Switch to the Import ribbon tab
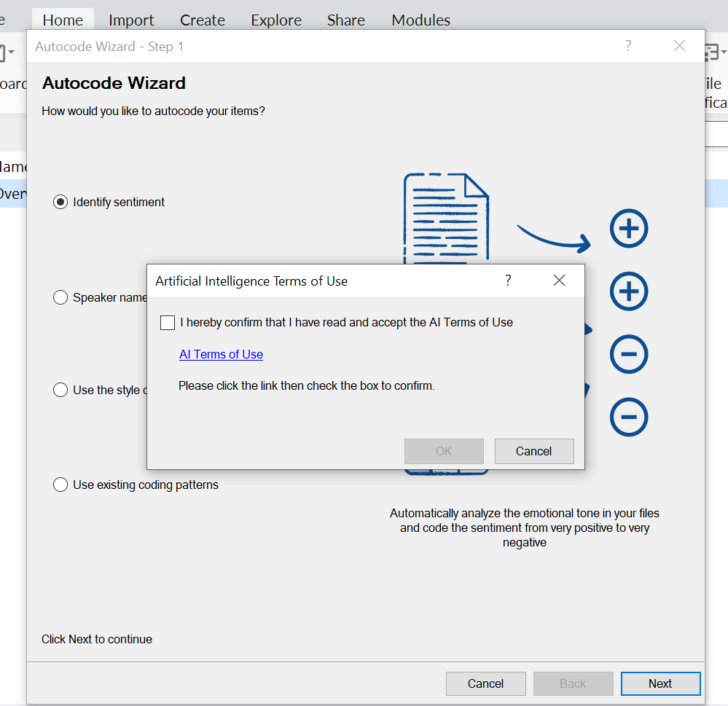This screenshot has width=728, height=706. (131, 20)
